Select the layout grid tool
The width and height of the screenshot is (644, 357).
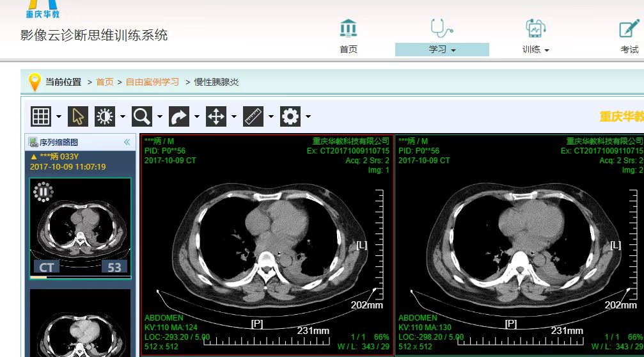tap(41, 116)
